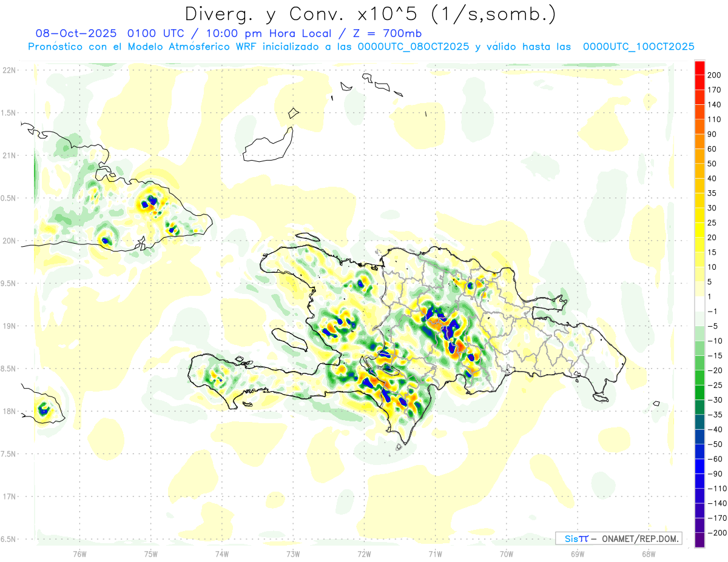This screenshot has width=728, height=562.
Task: Click the 69W longitude label
Action: tap(577, 554)
